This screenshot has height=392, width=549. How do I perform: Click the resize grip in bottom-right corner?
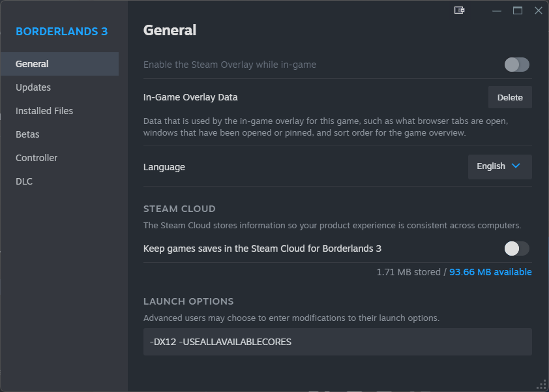(541, 384)
